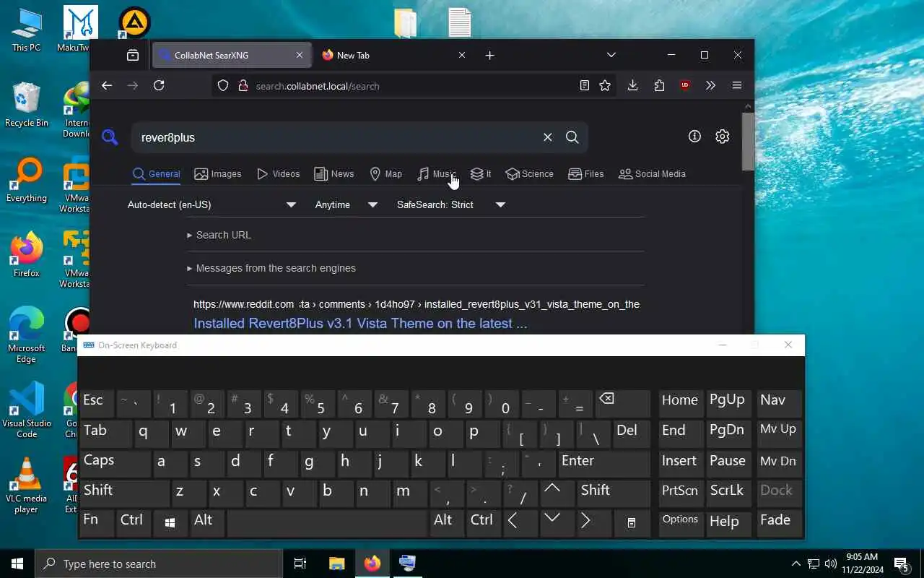Open the SearXNG about info icon
This screenshot has height=578, width=924.
[694, 137]
